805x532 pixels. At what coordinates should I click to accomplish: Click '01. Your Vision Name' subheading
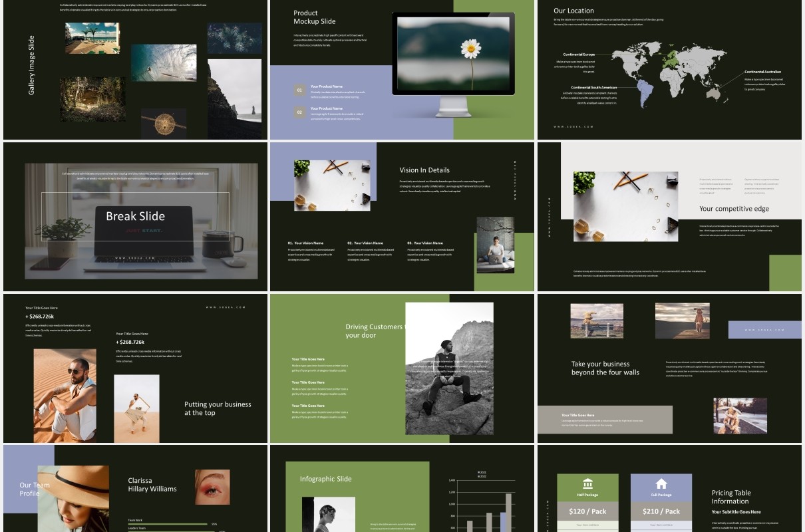click(x=305, y=243)
